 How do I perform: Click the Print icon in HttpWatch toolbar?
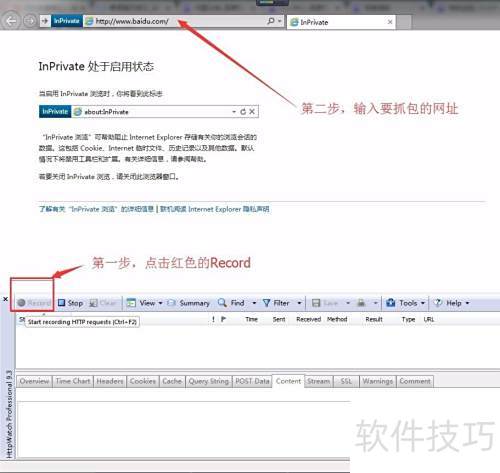[x=361, y=303]
